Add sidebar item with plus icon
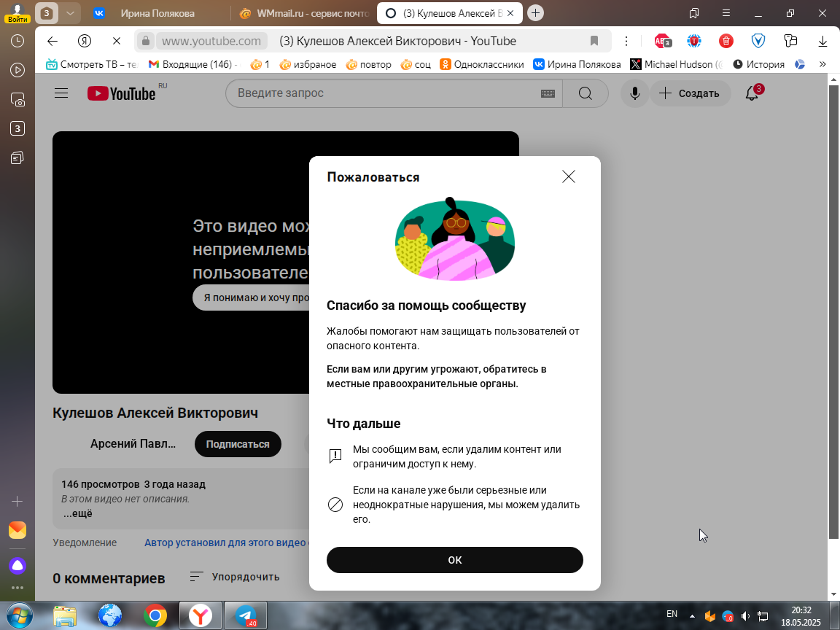This screenshot has height=630, width=840. pos(17,502)
